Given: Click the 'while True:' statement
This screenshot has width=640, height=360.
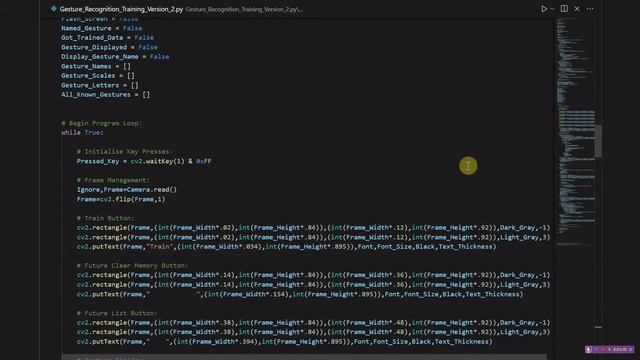Looking at the screenshot, I should point(82,133).
